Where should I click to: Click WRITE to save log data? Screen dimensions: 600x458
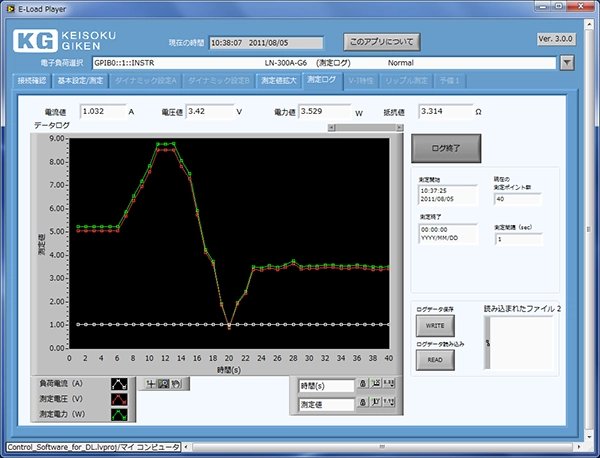click(435, 326)
